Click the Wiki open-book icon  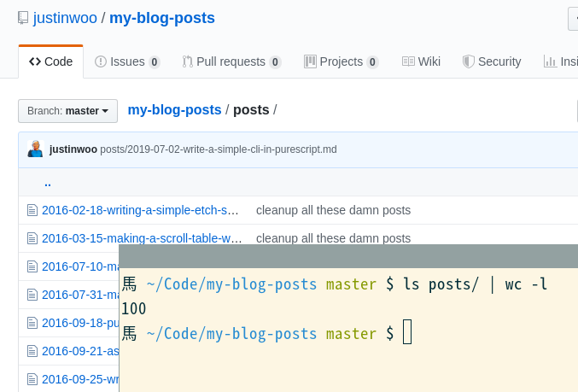coord(408,61)
